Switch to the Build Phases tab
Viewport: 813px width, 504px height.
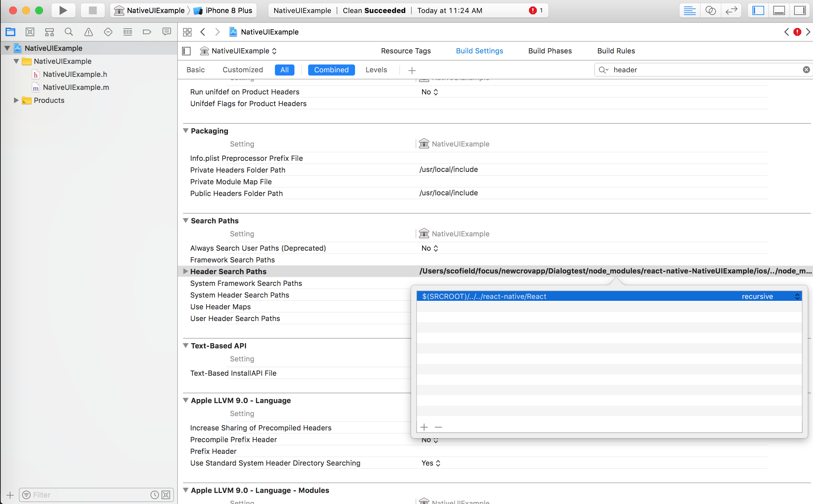[x=549, y=51]
